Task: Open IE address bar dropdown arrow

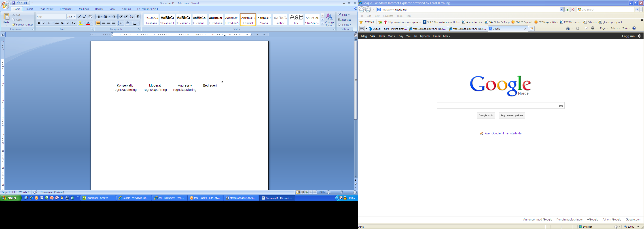Action: pos(561,9)
